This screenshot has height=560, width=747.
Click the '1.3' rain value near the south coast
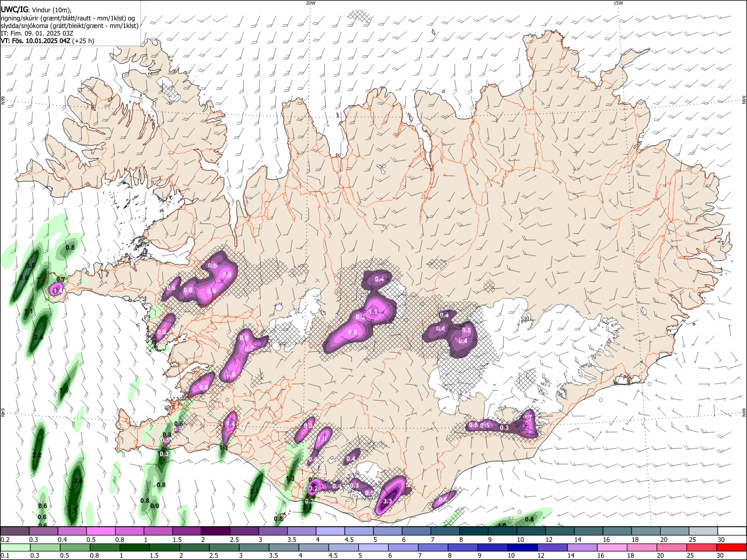click(x=290, y=479)
